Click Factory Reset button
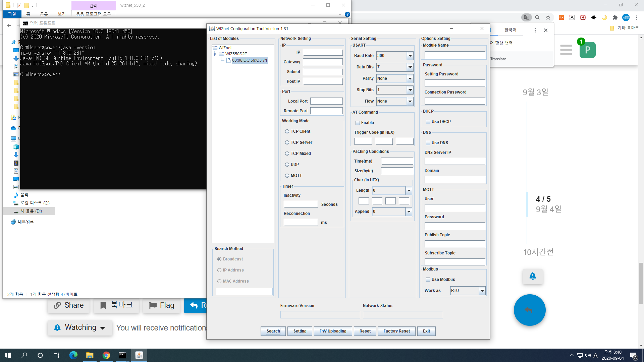This screenshot has width=644, height=362. point(396,331)
